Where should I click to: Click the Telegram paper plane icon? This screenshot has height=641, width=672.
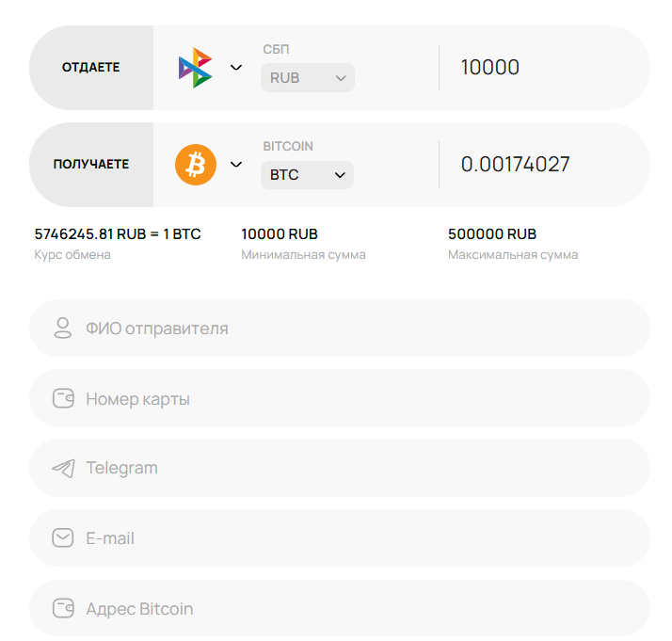tap(63, 468)
